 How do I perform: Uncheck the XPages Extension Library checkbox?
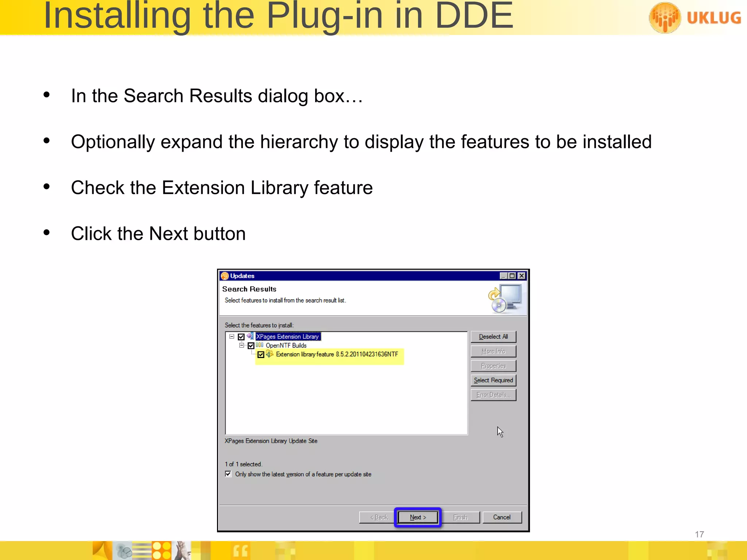[x=241, y=337]
